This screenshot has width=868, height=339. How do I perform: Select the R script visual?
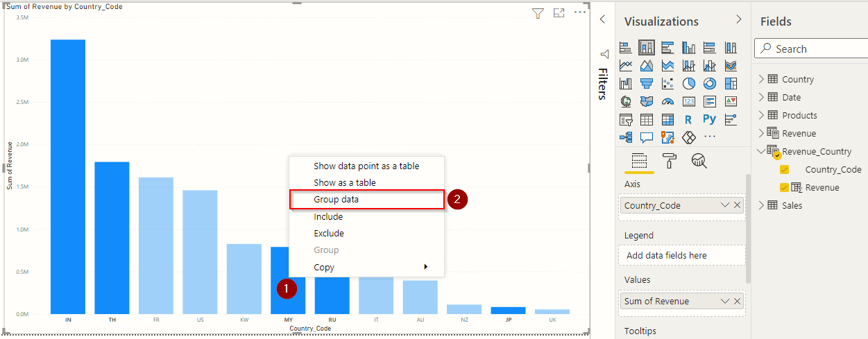click(x=688, y=119)
